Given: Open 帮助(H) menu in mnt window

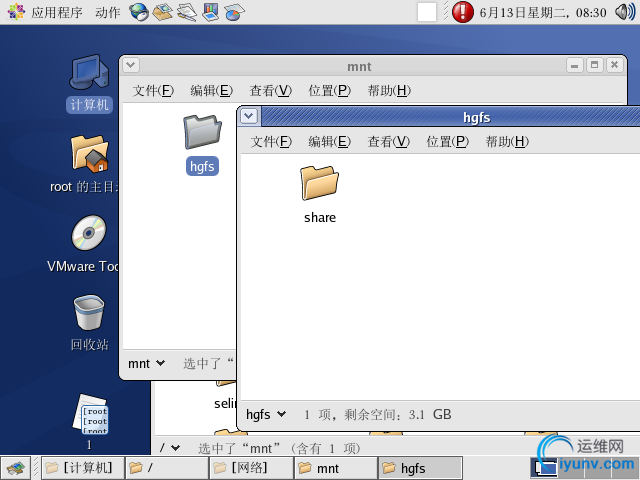Looking at the screenshot, I should click(389, 91).
